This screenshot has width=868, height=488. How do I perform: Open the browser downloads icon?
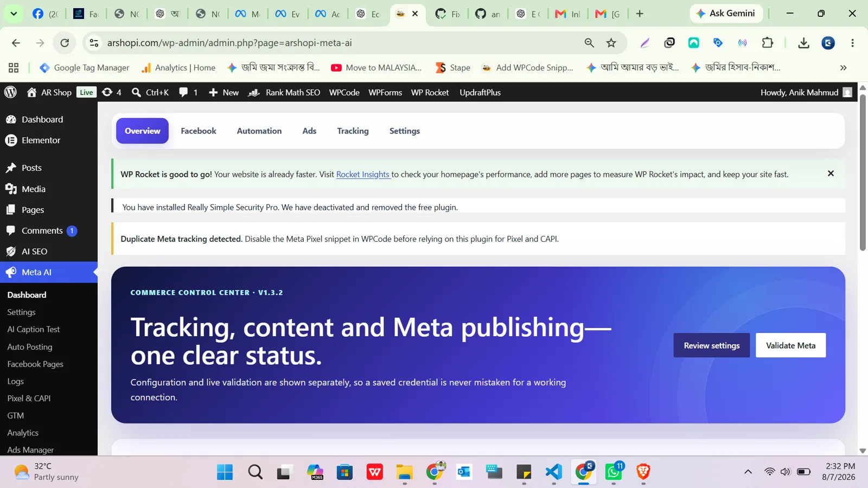[x=803, y=43]
